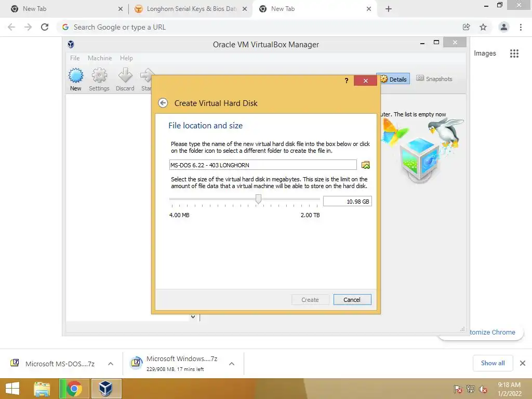This screenshot has height=399, width=532.
Task: Close the Create Virtual Hard Disk dialog
Action: coord(365,81)
